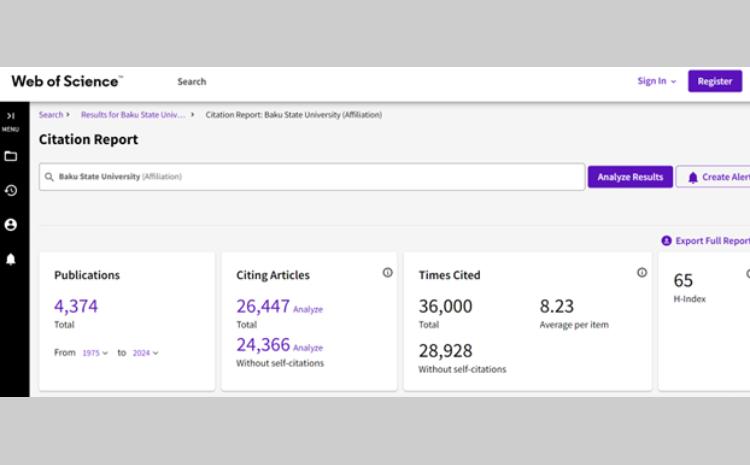Open the notifications bell in sidebar
This screenshot has width=750, height=465.
pos(11,259)
